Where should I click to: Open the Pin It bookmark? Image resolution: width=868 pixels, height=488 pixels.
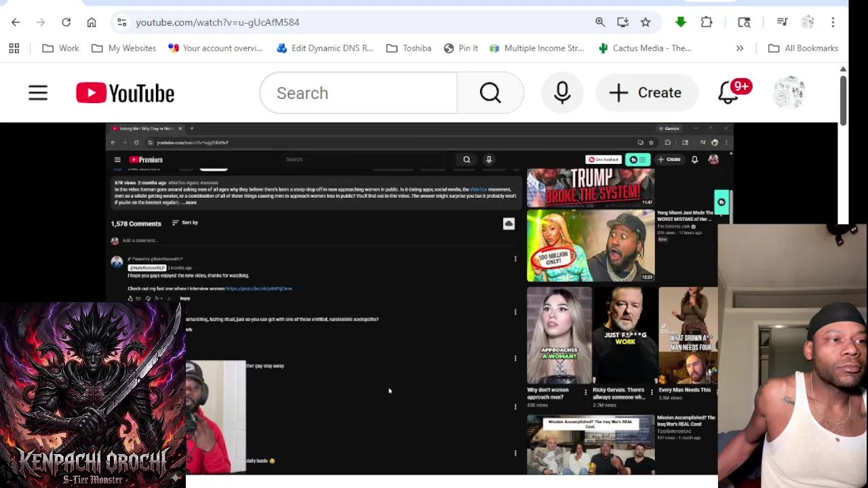pyautogui.click(x=460, y=48)
